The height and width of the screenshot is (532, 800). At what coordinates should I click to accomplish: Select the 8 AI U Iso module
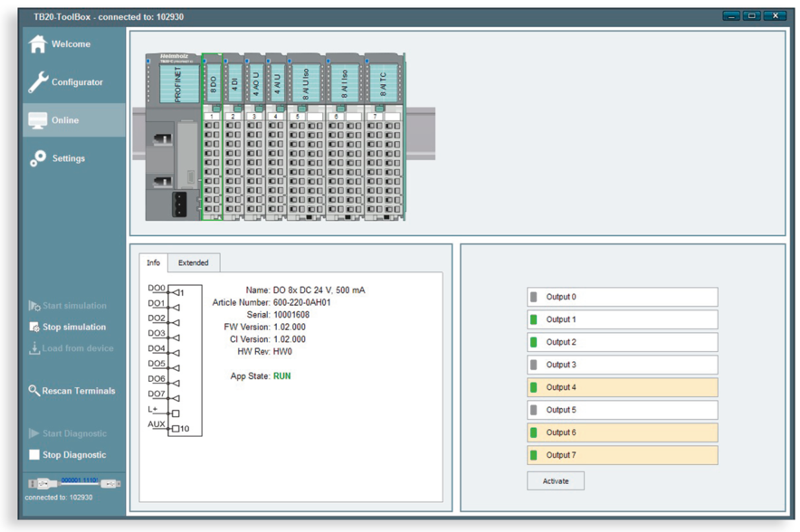(x=306, y=137)
